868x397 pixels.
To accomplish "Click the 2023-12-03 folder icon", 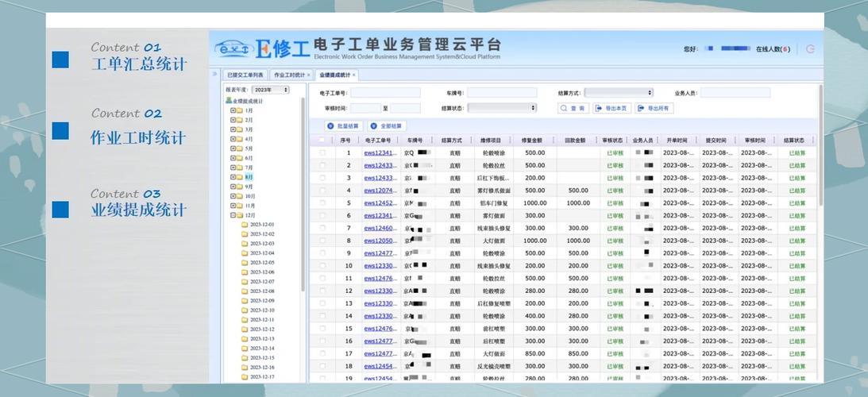I will (x=245, y=244).
